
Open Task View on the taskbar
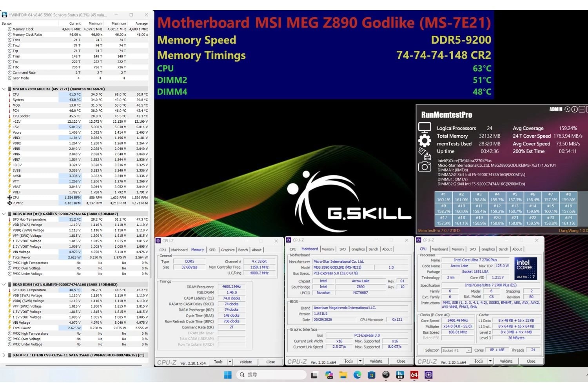[x=314, y=375]
